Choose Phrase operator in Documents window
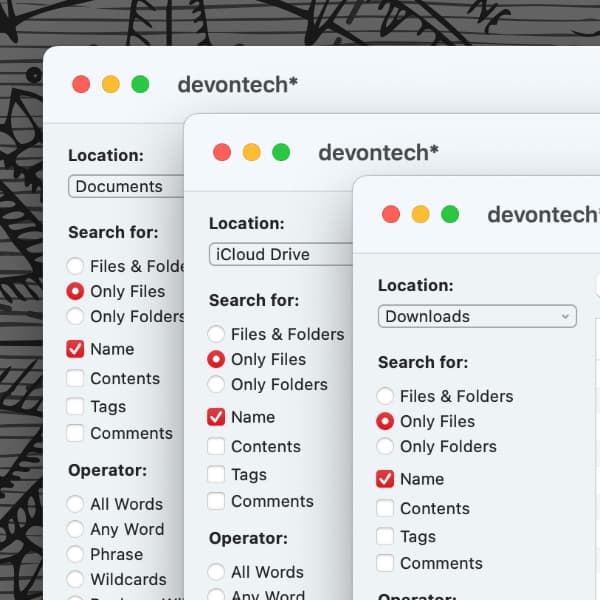This screenshot has height=600, width=600. pyautogui.click(x=75, y=554)
